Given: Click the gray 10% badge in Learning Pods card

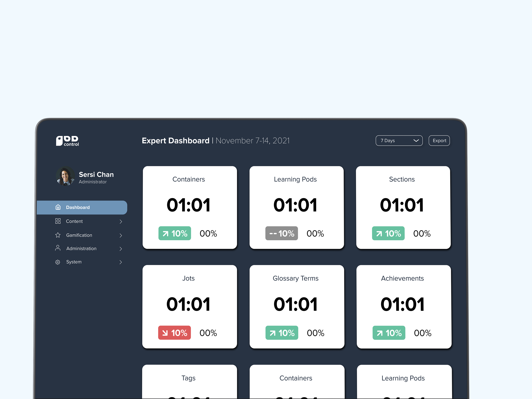Looking at the screenshot, I should coord(282,233).
